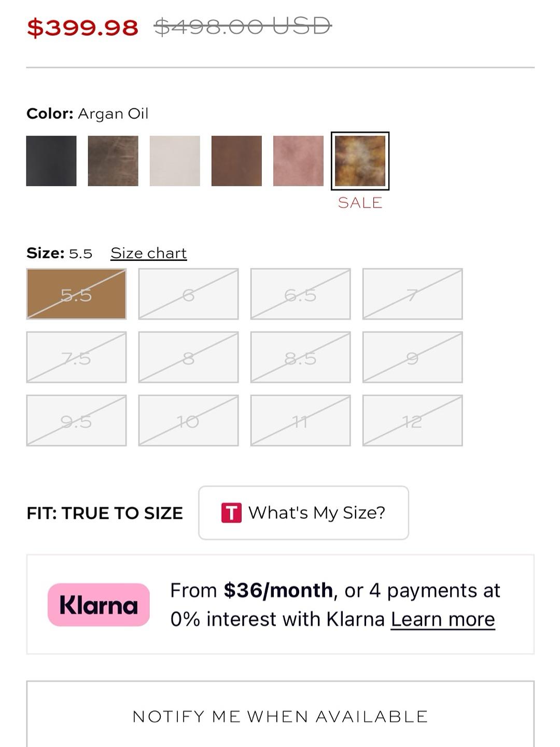
Task: Click the What's My Size? button
Action: click(x=303, y=513)
